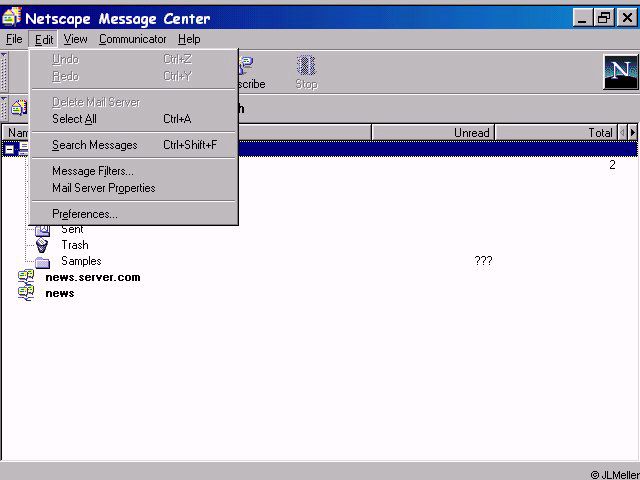Click the total count 2
The width and height of the screenshot is (640, 480).
(612, 164)
